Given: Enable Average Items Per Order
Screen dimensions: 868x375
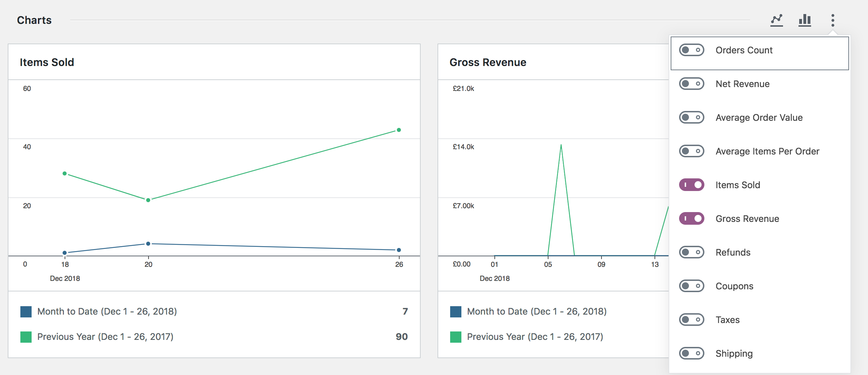Looking at the screenshot, I should 692,151.
